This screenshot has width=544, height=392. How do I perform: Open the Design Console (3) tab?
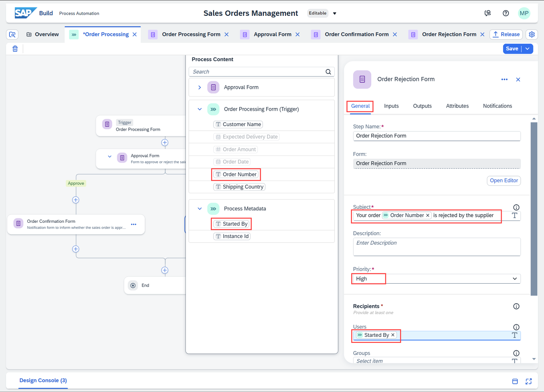tap(43, 381)
